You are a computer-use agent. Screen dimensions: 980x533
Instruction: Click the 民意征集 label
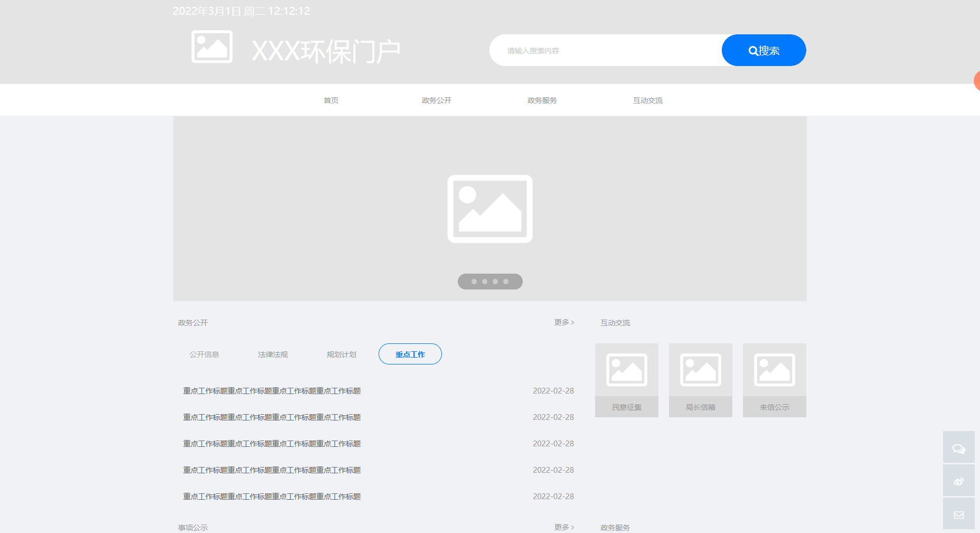coord(627,407)
